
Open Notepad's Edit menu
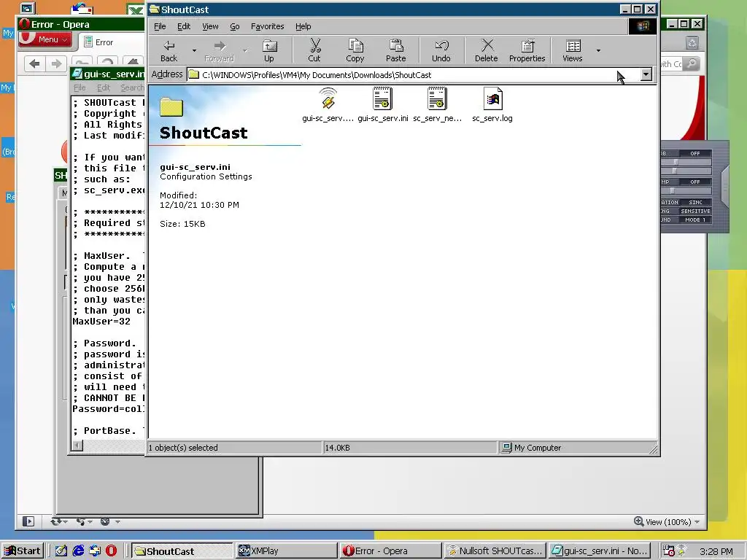click(x=104, y=87)
